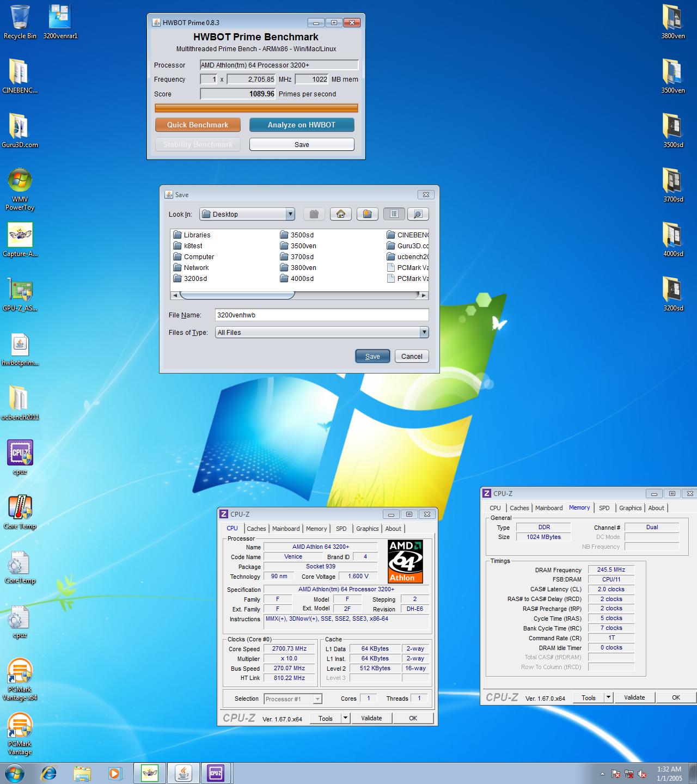Launch the Capture-A... desktop icon

pos(20,240)
